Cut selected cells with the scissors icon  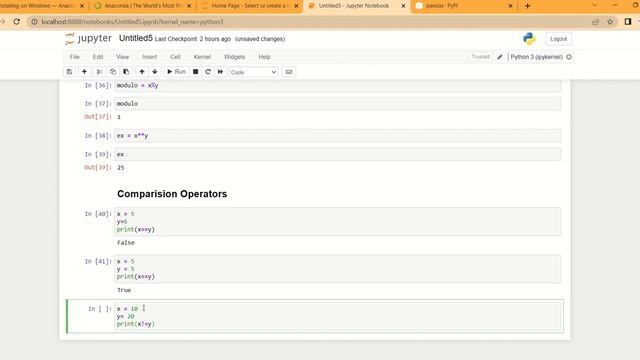click(x=99, y=72)
